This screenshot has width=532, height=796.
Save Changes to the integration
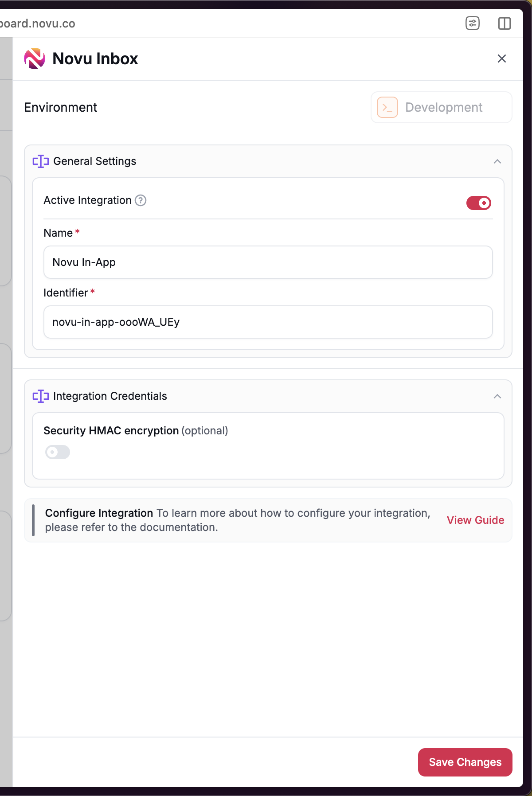tap(465, 762)
